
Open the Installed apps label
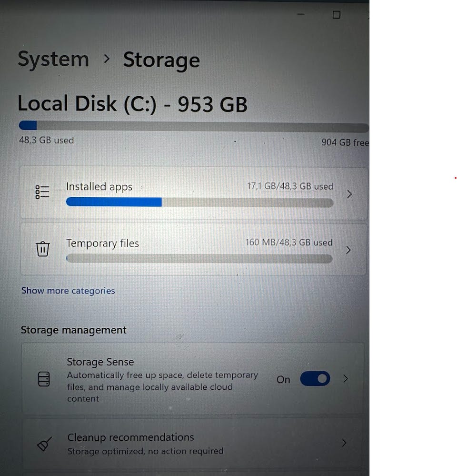[99, 187]
